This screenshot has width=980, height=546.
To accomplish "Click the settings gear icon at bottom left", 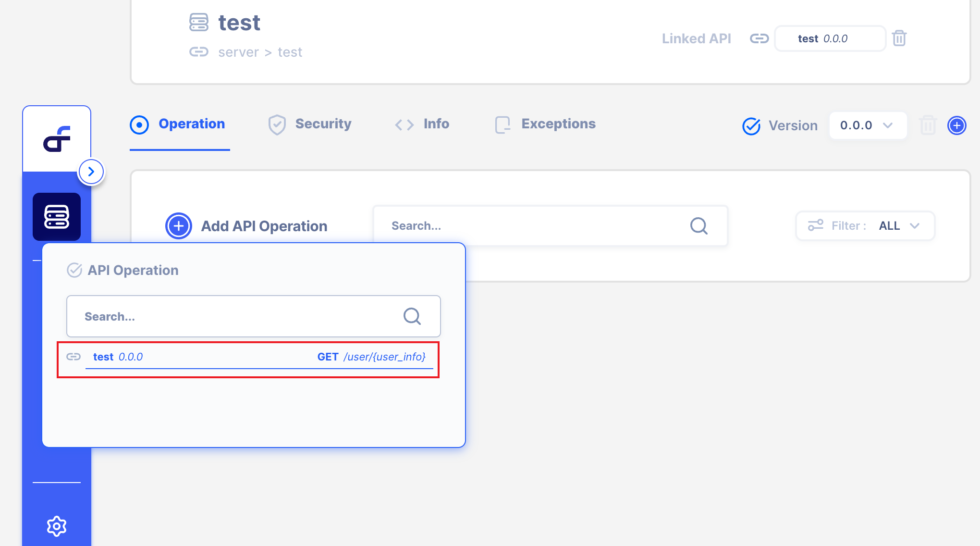I will coord(56,526).
